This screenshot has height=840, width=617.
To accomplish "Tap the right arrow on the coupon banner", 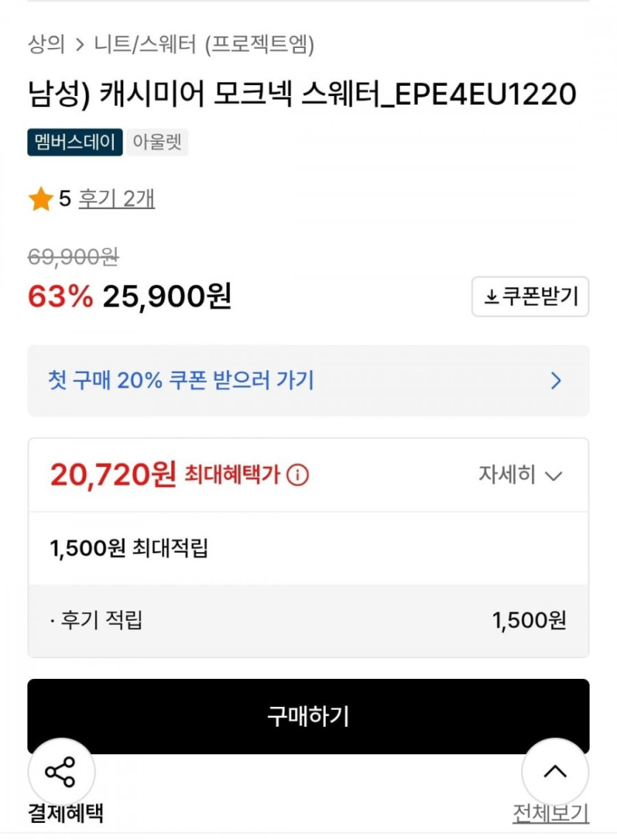I will click(x=556, y=380).
